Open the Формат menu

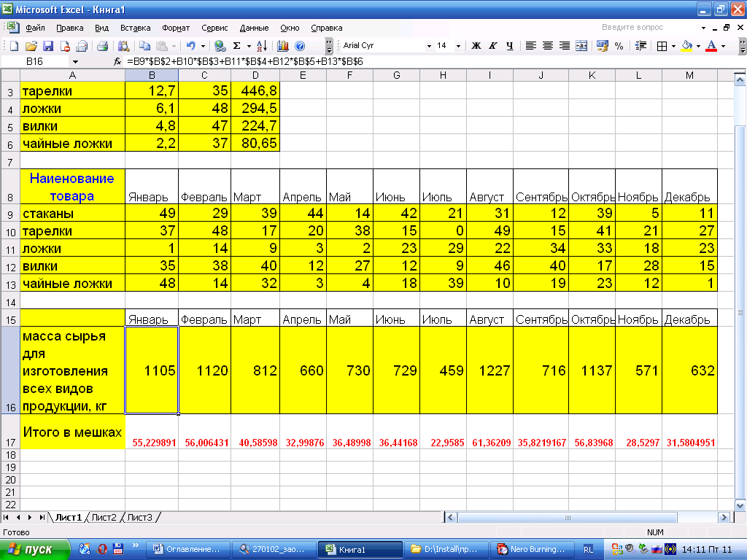pos(176,28)
